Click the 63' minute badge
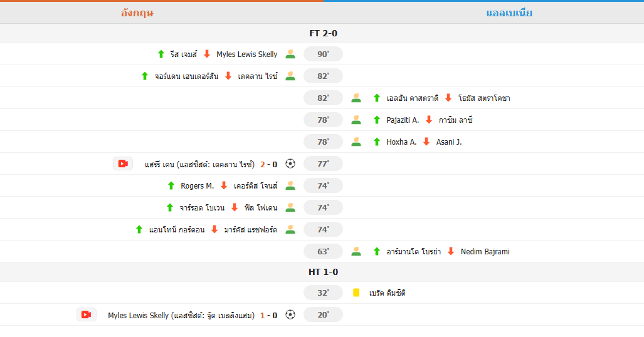This screenshot has width=644, height=337. coord(323,252)
